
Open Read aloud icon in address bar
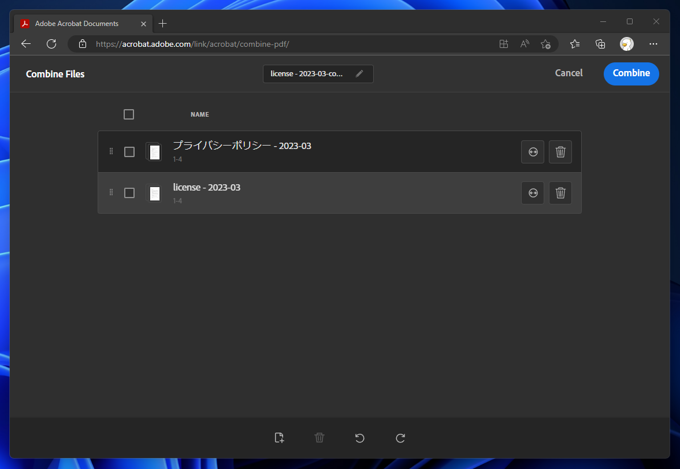click(524, 44)
